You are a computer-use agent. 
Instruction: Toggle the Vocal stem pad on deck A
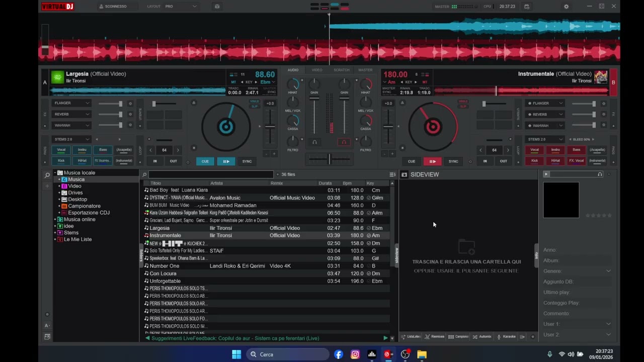coord(61,149)
